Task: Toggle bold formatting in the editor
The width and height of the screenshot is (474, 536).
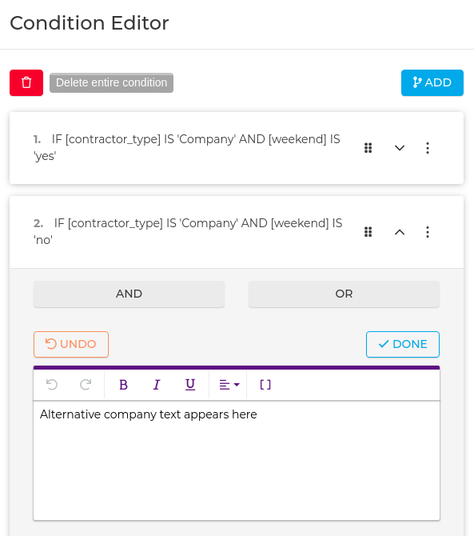Action: pyautogui.click(x=123, y=385)
